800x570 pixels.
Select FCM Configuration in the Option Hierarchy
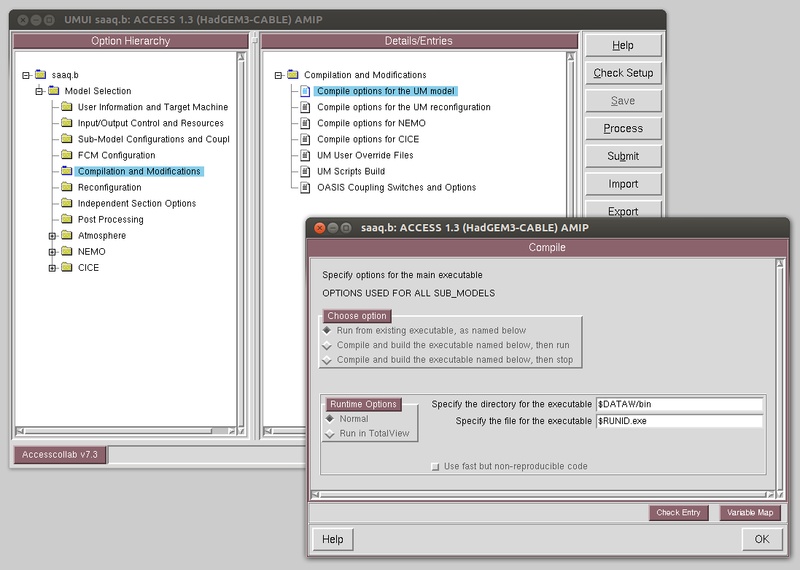click(x=116, y=155)
